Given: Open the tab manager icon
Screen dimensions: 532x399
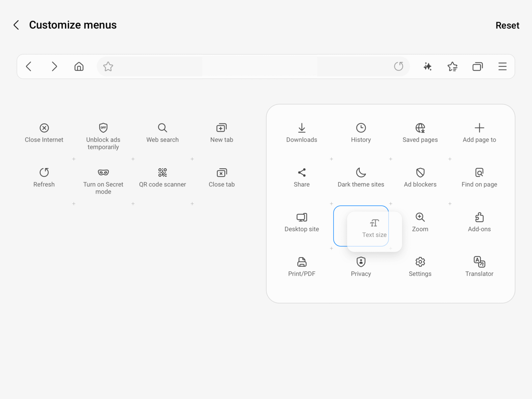Looking at the screenshot, I should tap(478, 66).
